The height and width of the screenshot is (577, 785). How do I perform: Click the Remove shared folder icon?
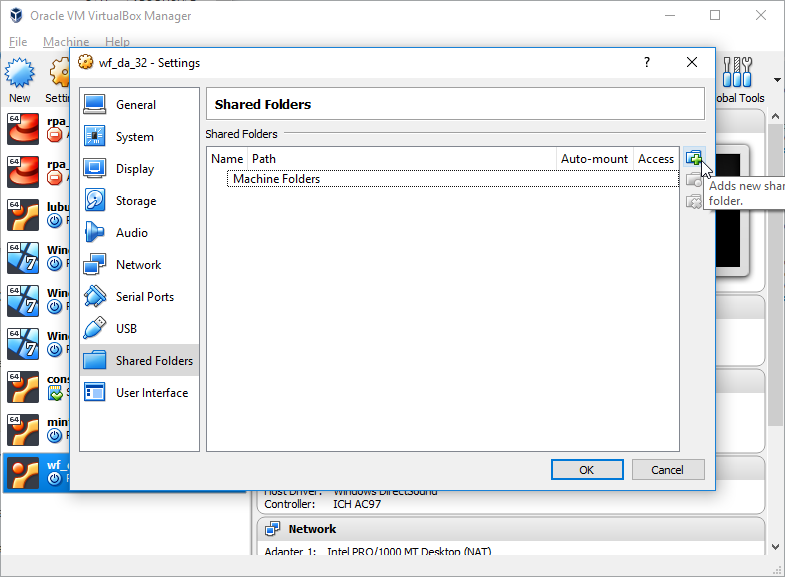(x=693, y=201)
